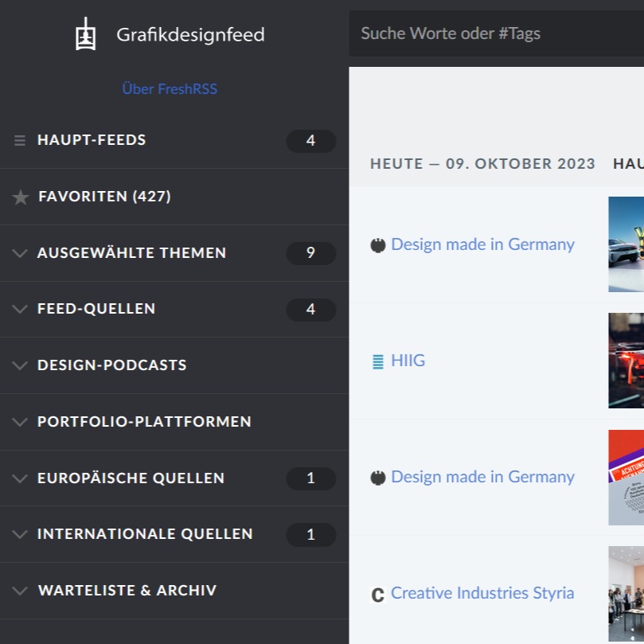Click the badge showing 9 for Ausgewählte Themen
This screenshot has width=644, height=644.
pos(311,253)
